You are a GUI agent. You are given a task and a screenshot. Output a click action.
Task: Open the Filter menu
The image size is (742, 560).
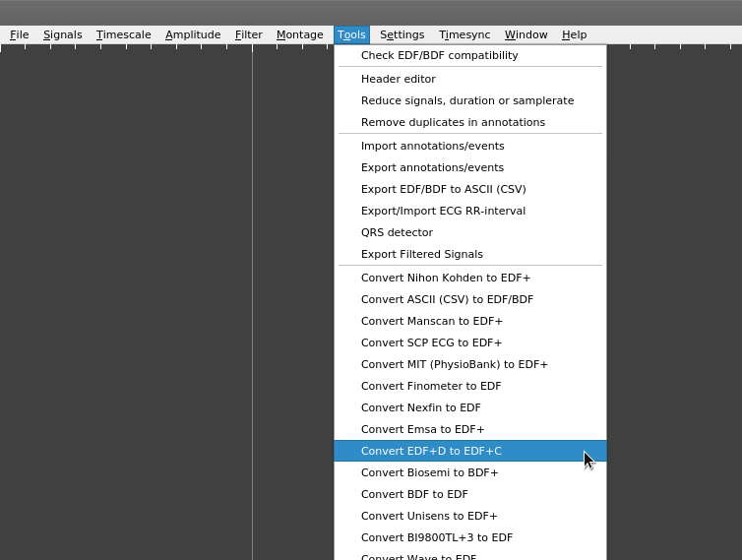tap(248, 35)
